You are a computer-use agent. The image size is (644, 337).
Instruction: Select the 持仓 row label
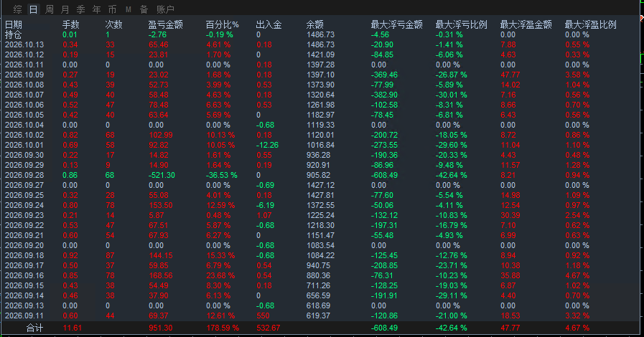(14, 35)
